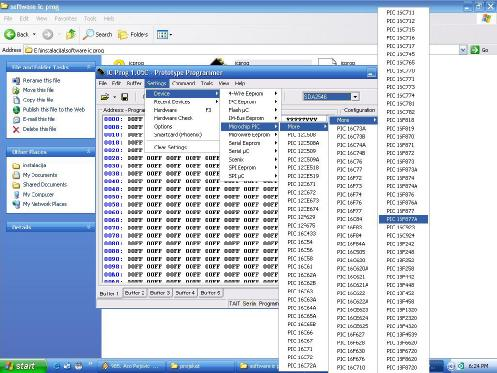This screenshot has width=497, height=373.
Task: Open My Documents in Other Places
Action: [x=40, y=175]
